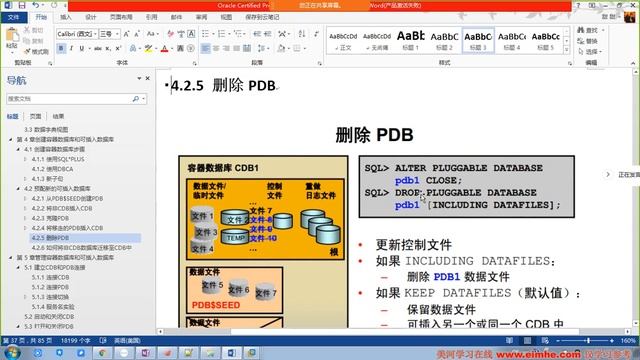Click the zoom in plus button
Image resolution: width=640 pixels, height=360 pixels.
click(612, 340)
